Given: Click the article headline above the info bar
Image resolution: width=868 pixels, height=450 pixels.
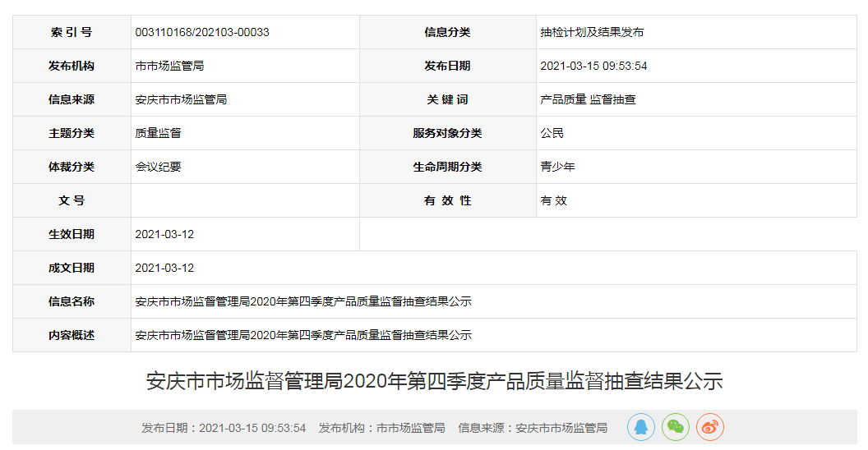Looking at the screenshot, I should (434, 381).
